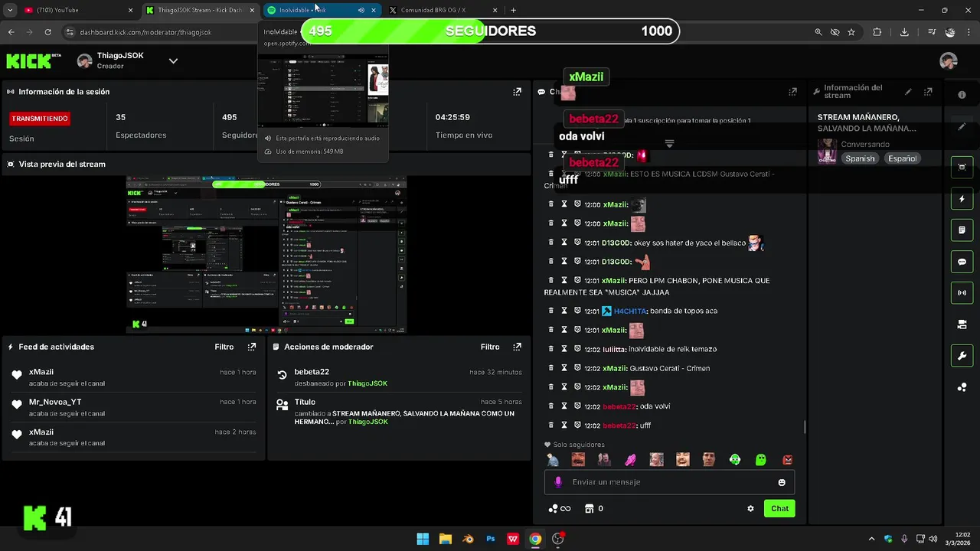
Task: Open a new browser tab
Action: (x=513, y=10)
